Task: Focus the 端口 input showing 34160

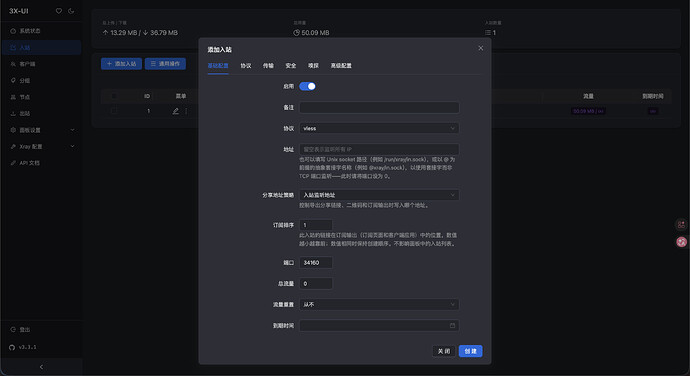Action: click(x=316, y=262)
